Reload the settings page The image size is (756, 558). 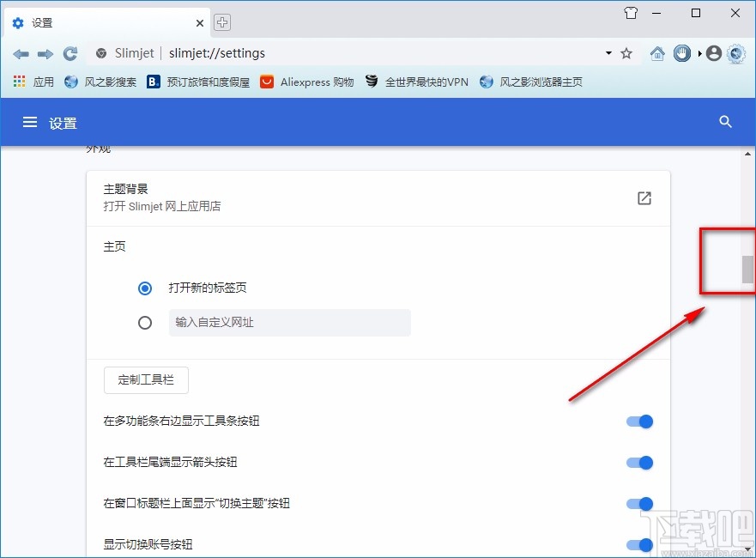pyautogui.click(x=70, y=53)
